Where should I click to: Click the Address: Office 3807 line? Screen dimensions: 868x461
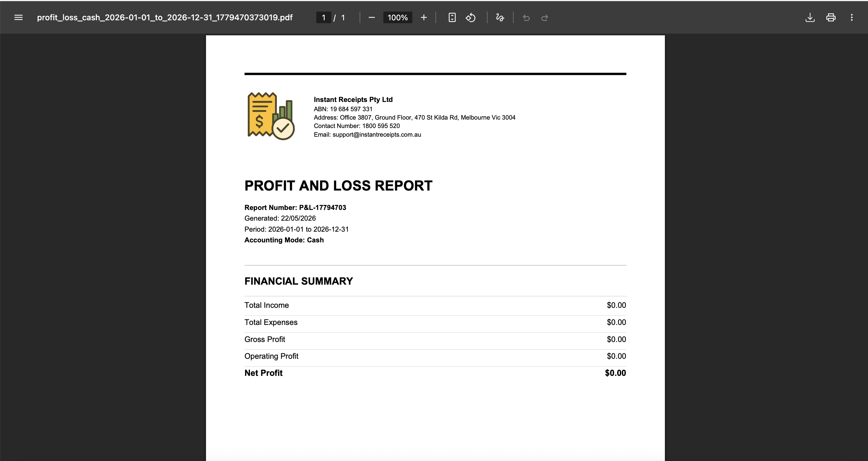tap(414, 117)
